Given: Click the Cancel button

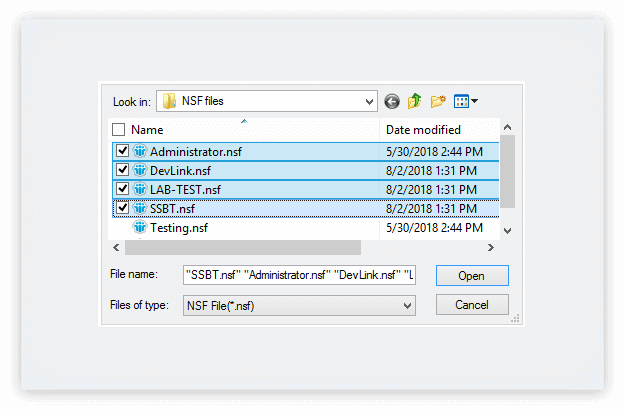Looking at the screenshot, I should [x=471, y=305].
